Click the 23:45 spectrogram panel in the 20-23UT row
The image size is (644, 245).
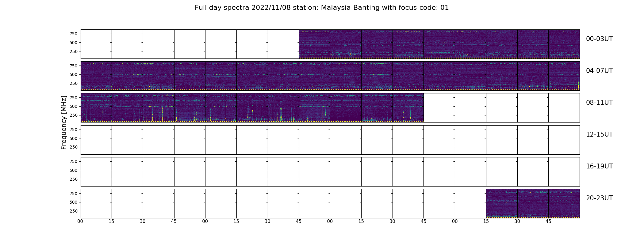[x=564, y=204]
